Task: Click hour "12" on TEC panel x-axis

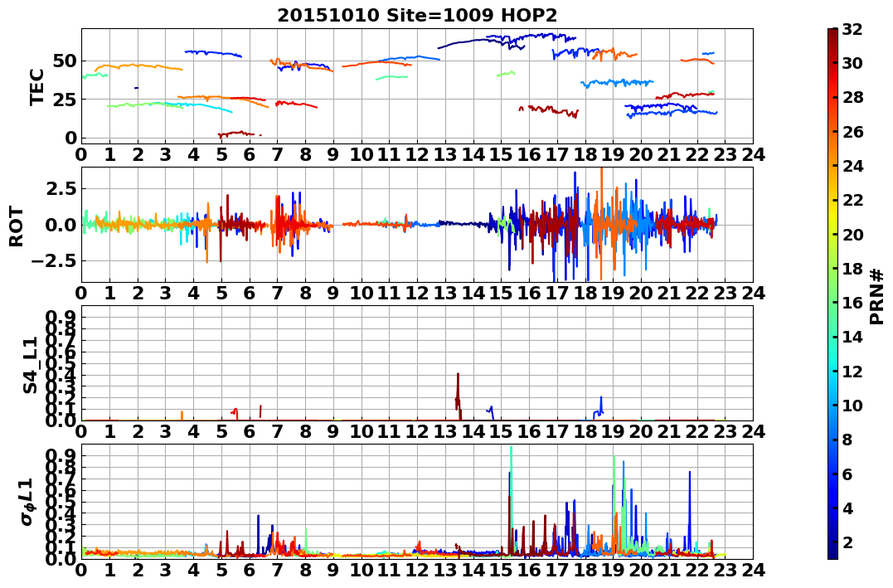Action: [417, 155]
